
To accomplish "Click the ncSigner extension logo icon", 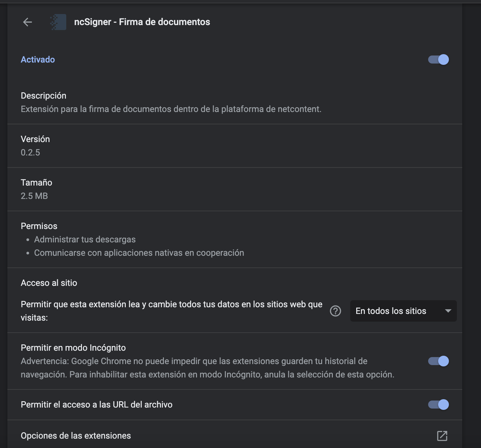I will coord(58,22).
